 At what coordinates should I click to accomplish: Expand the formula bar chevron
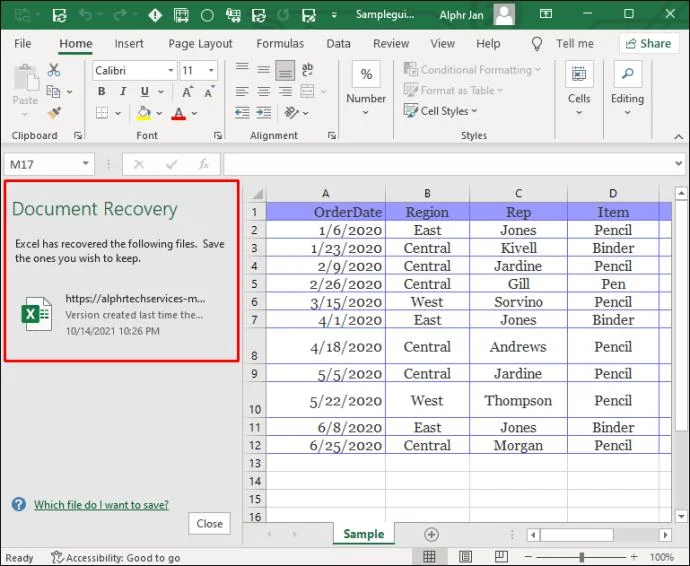tap(679, 164)
